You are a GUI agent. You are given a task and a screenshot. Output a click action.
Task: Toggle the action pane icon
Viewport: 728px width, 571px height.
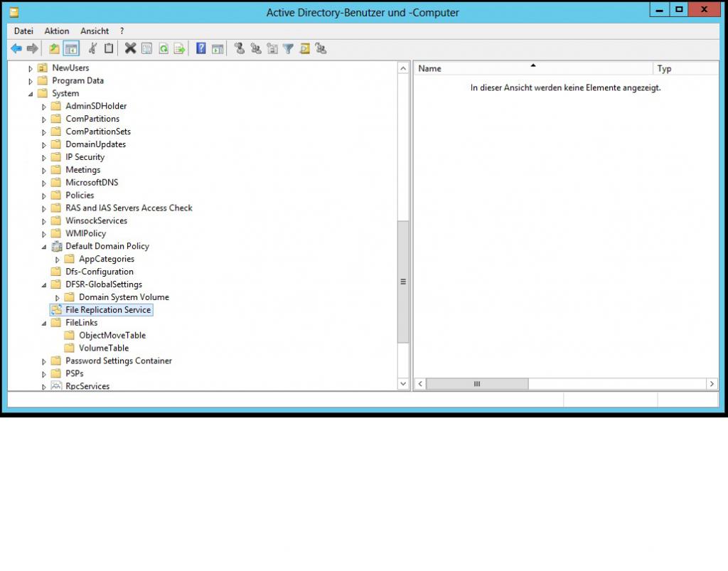click(x=218, y=48)
